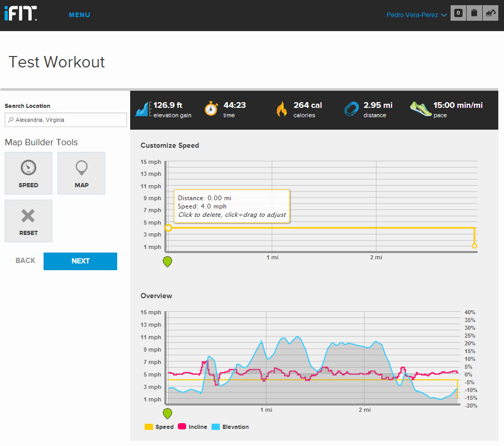
Task: Click the speed control point at start
Action: point(169,228)
